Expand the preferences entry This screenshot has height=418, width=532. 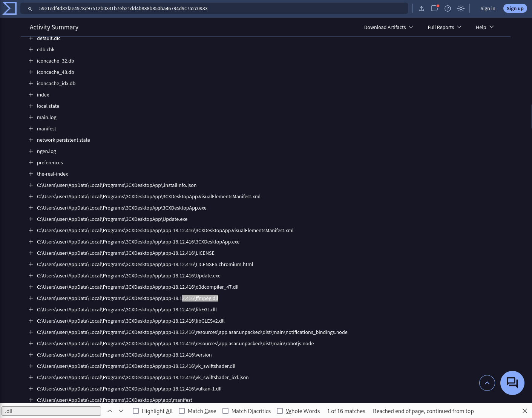(x=31, y=162)
